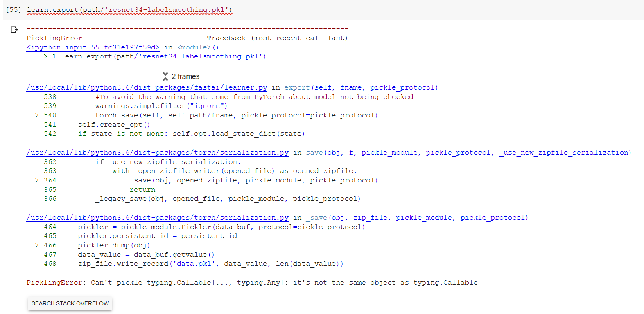Click line 465 pickler.persistent_id text

(158, 236)
